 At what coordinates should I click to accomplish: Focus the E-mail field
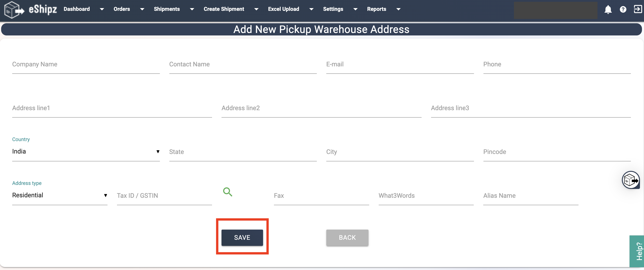400,65
